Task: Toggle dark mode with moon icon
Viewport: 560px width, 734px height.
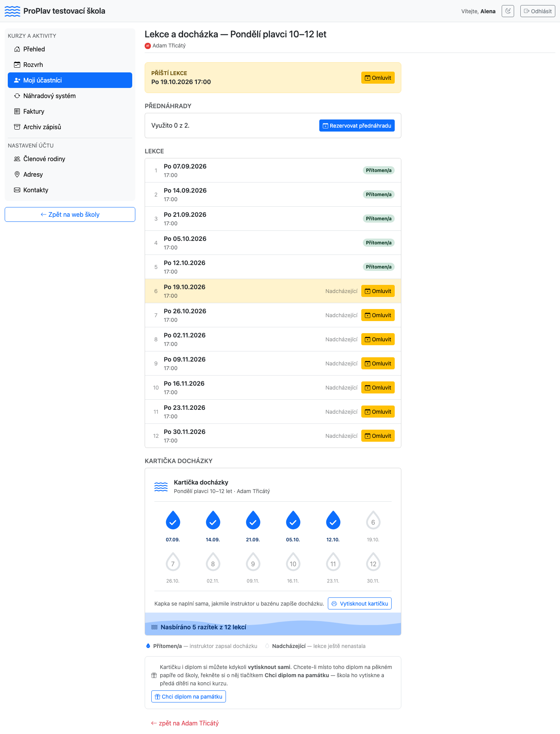Action: click(508, 11)
